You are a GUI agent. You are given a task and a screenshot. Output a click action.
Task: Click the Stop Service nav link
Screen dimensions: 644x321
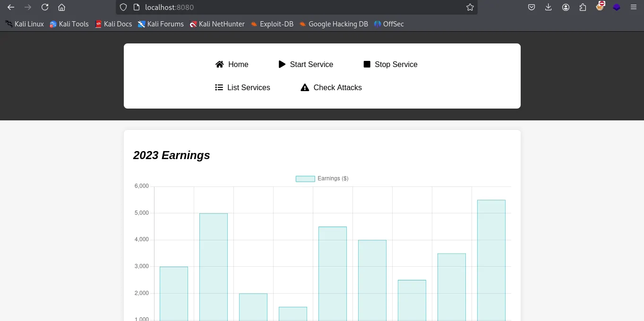pyautogui.click(x=390, y=65)
